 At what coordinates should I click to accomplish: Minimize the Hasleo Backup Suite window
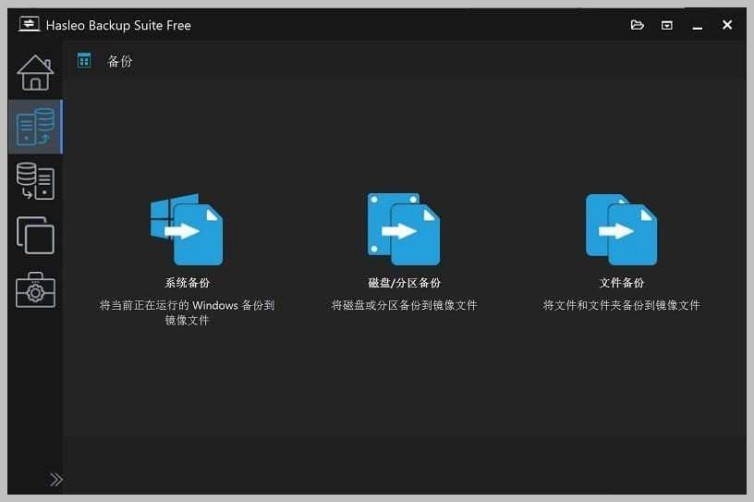(x=697, y=26)
